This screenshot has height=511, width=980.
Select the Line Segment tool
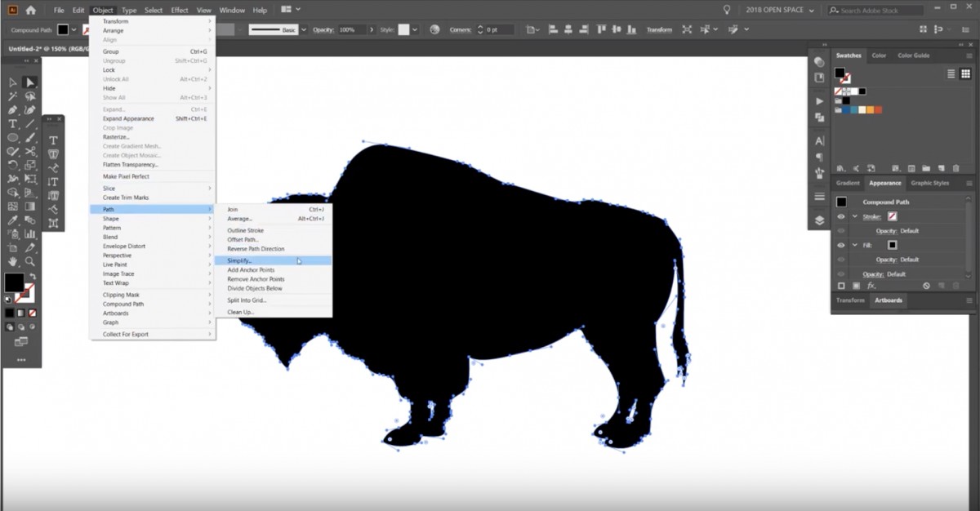[x=29, y=124]
